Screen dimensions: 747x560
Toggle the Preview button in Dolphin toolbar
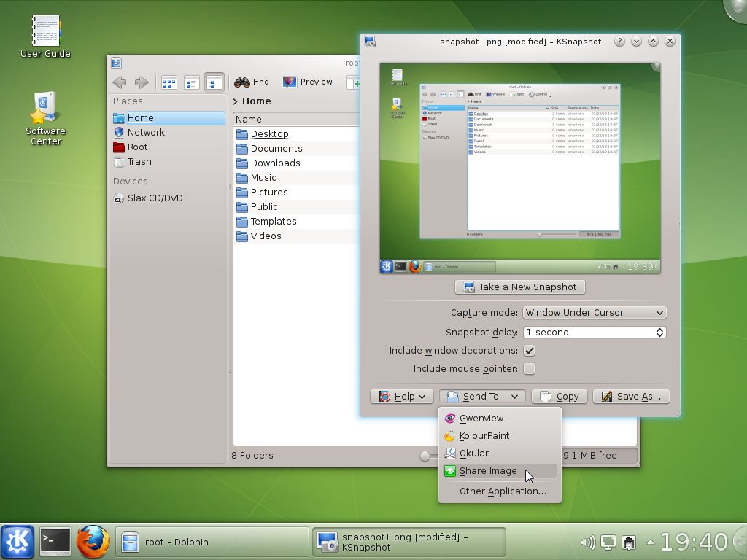307,82
